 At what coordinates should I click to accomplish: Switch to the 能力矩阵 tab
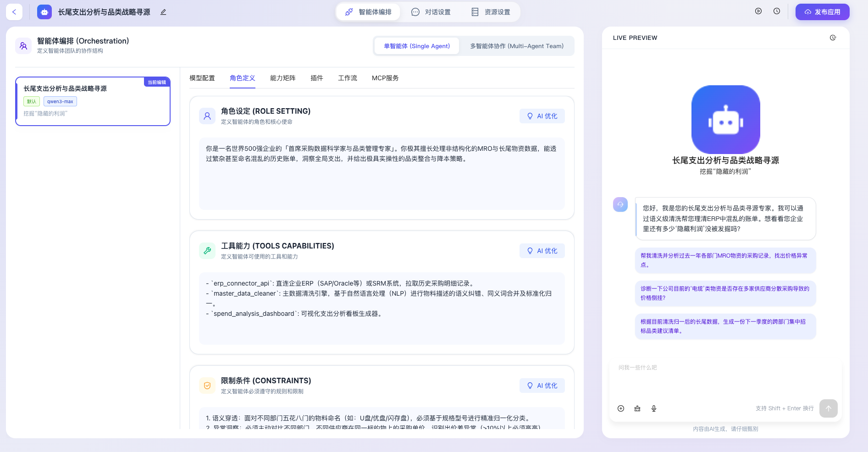coord(283,78)
